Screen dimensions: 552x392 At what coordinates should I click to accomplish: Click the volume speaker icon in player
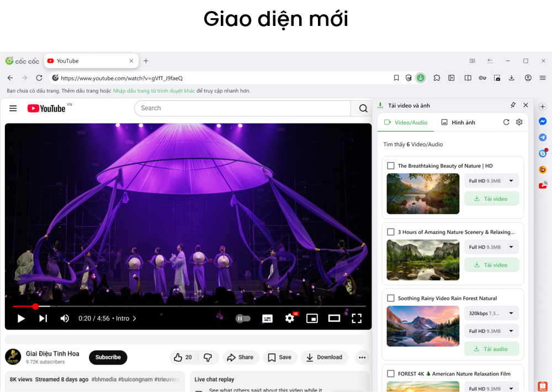click(65, 319)
